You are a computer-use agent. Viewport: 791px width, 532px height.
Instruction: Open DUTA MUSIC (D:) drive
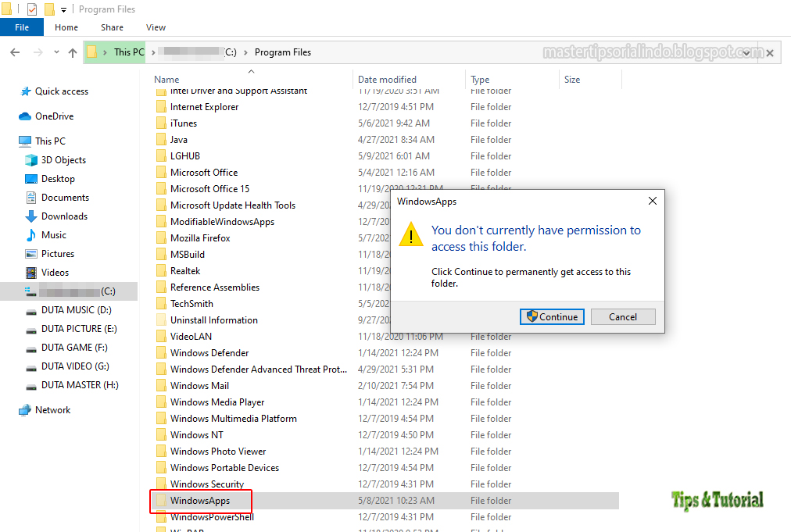coord(76,310)
